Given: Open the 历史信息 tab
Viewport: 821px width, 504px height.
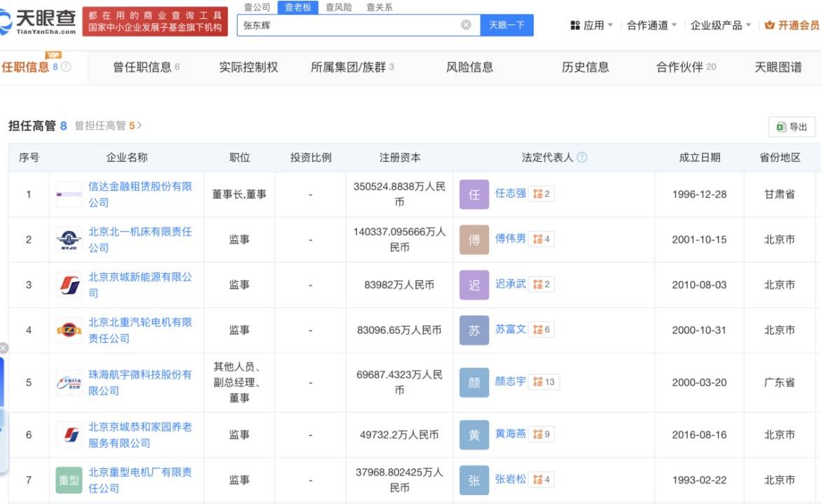Looking at the screenshot, I should (x=586, y=67).
